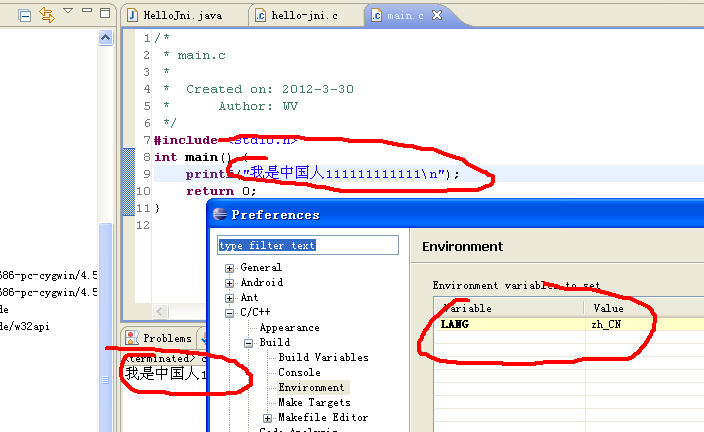Click the editor horizontal scroll left arrow
Viewport: 704px width, 432px height.
coord(160,311)
